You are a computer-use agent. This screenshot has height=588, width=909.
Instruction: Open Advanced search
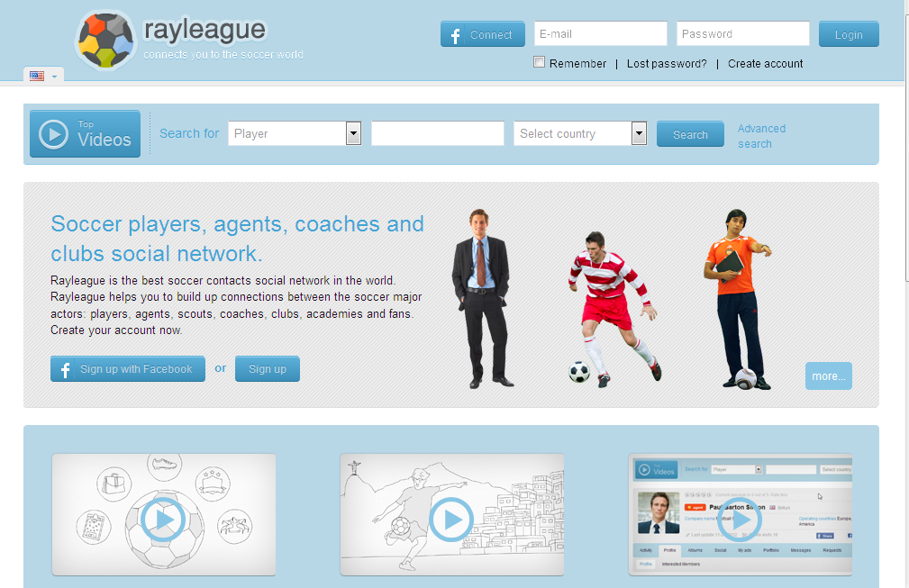[x=761, y=136]
